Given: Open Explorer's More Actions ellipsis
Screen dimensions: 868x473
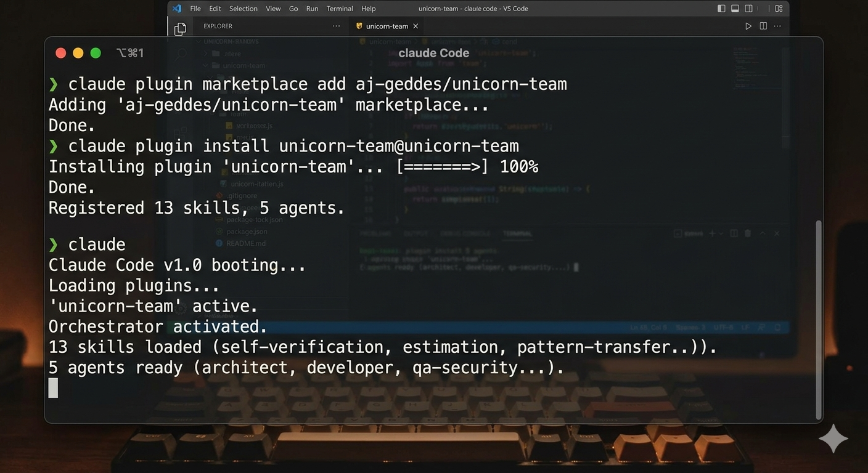Looking at the screenshot, I should (336, 26).
